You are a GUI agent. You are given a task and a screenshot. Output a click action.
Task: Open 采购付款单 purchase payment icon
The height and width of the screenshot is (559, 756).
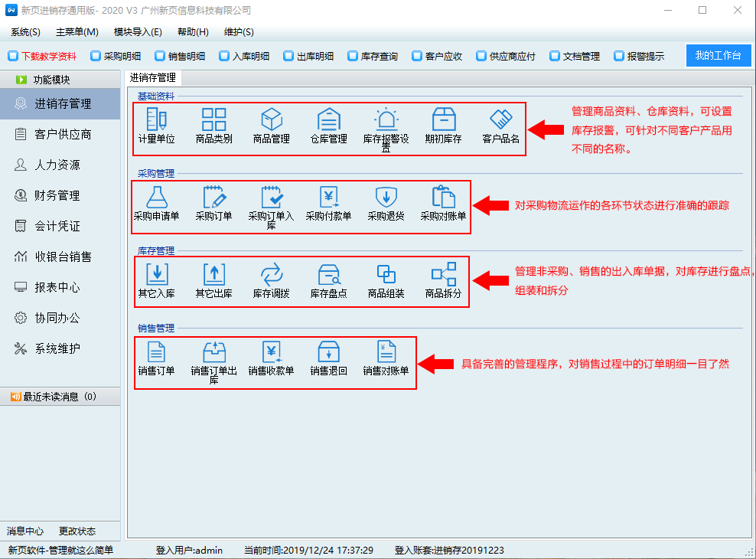tap(329, 203)
